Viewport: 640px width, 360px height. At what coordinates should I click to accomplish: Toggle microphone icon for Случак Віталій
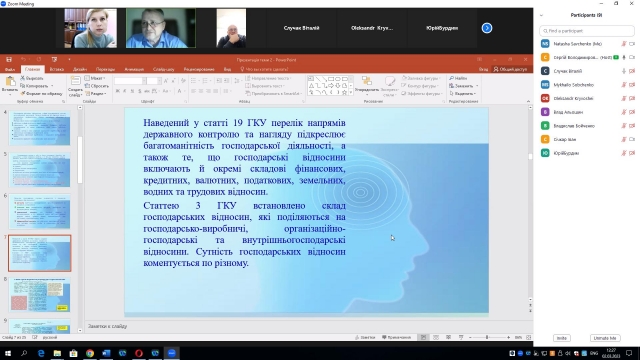click(624, 71)
